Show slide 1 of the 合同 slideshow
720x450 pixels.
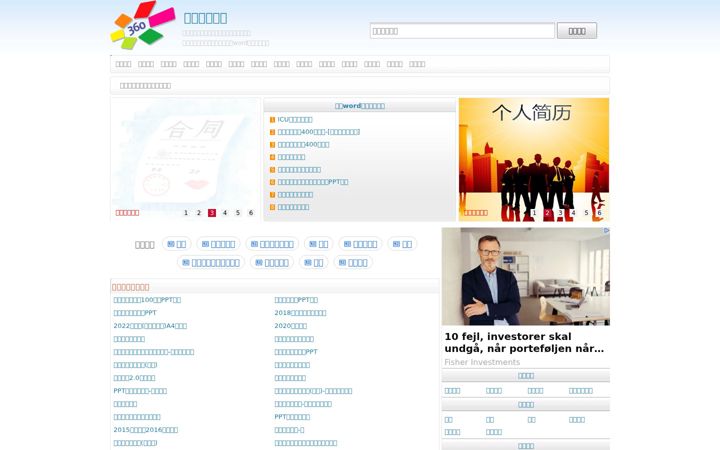(x=186, y=213)
